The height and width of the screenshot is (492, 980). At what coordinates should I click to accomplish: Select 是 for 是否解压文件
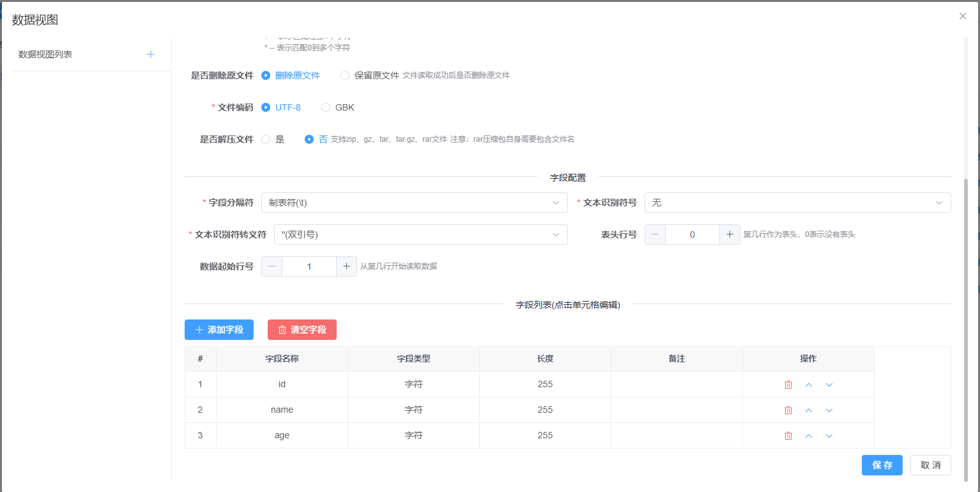(266, 139)
